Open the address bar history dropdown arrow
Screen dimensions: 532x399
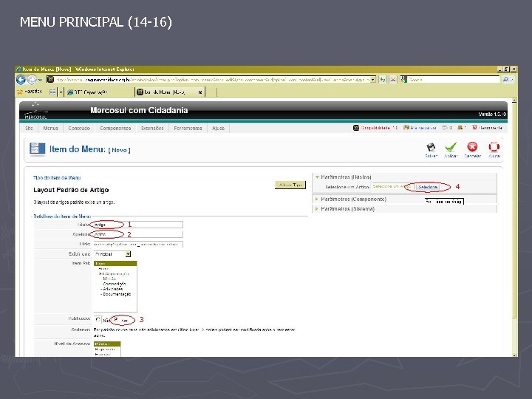373,80
